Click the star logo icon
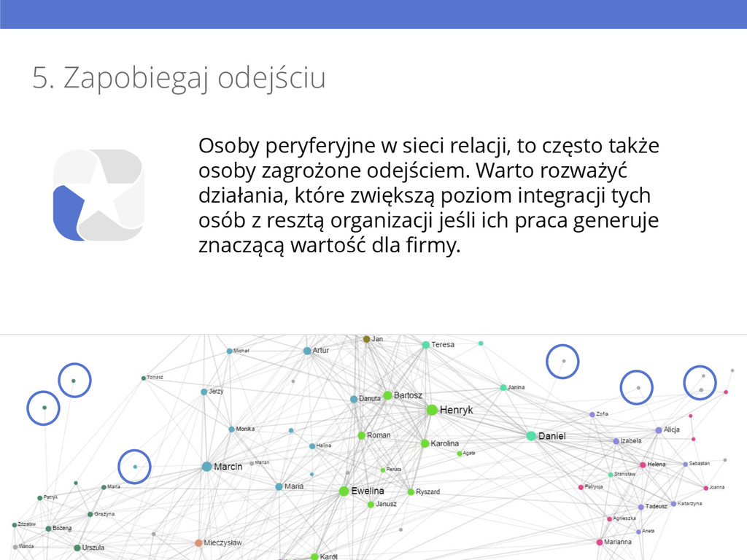This screenshot has height=560, width=747. (x=98, y=195)
